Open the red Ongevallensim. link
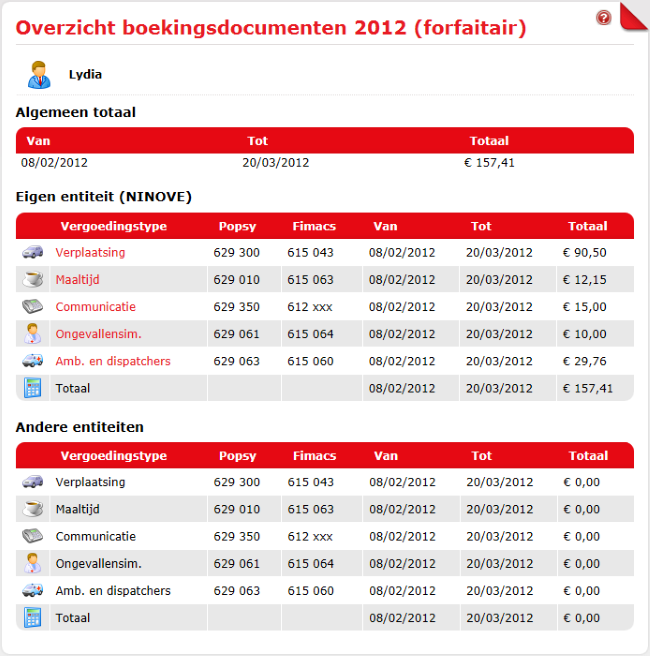Image resolution: width=650 pixels, height=656 pixels. (x=99, y=334)
